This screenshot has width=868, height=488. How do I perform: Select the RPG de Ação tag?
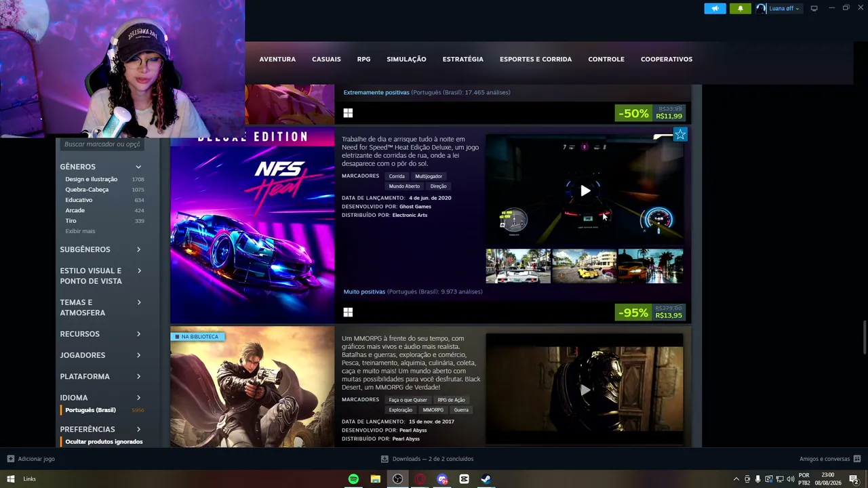[451, 400]
